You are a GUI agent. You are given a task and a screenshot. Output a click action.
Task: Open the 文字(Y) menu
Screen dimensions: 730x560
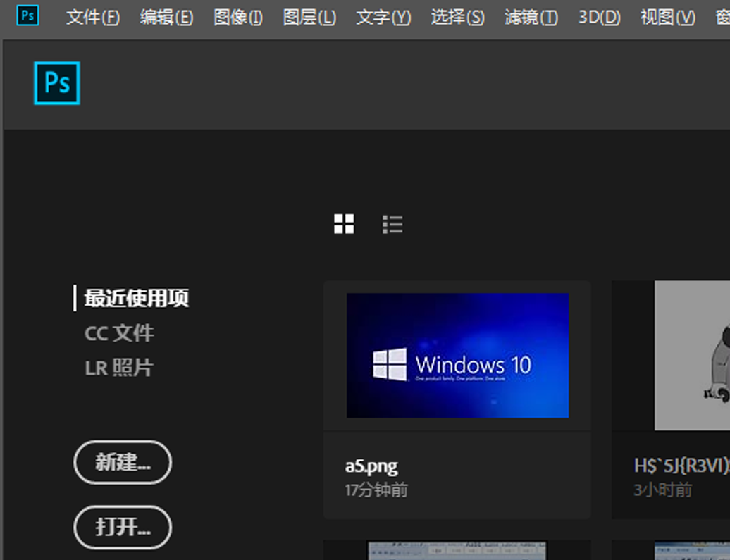(x=383, y=17)
